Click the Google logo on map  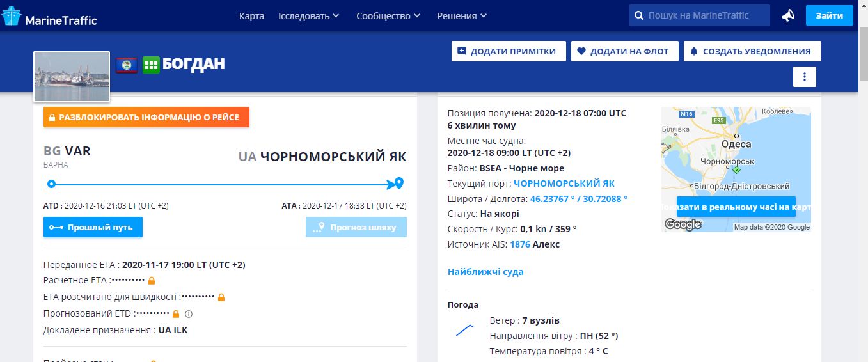click(683, 224)
